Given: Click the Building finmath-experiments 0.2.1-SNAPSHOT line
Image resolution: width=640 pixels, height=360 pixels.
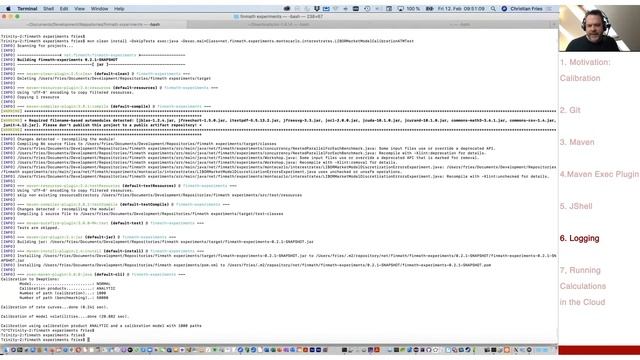Looking at the screenshot, I should click(x=59, y=60).
